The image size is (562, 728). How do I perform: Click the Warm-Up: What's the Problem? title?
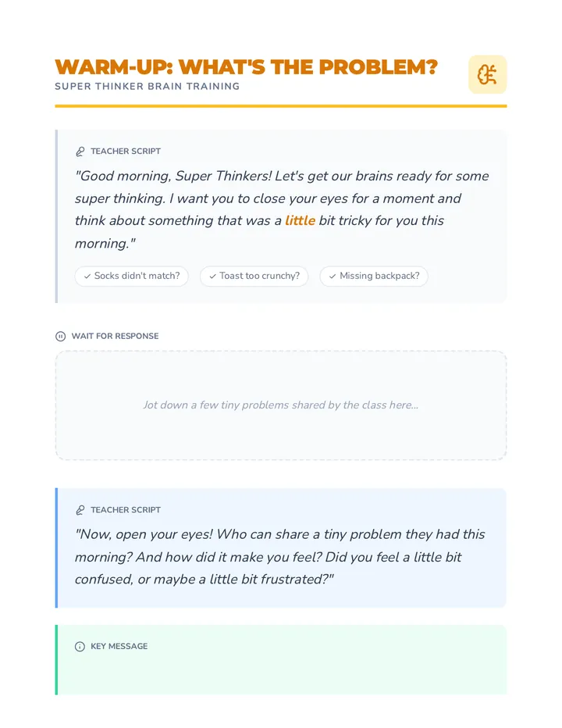point(247,67)
